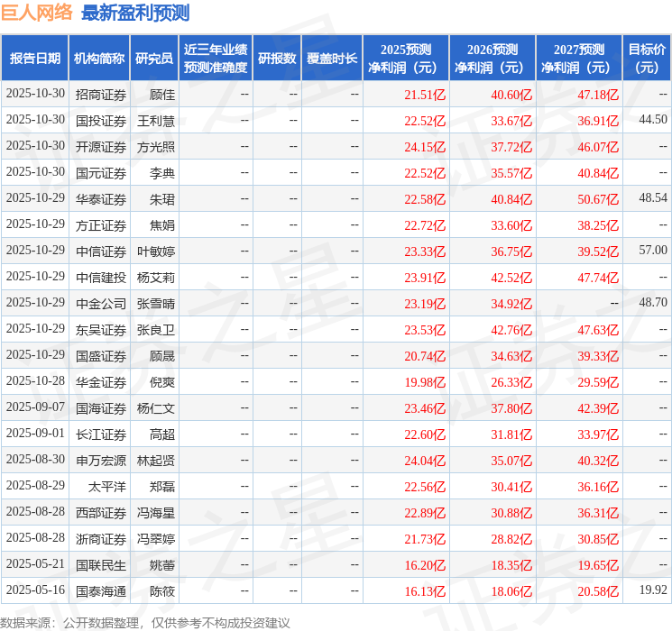Click report date 2025-05-21

point(35,563)
